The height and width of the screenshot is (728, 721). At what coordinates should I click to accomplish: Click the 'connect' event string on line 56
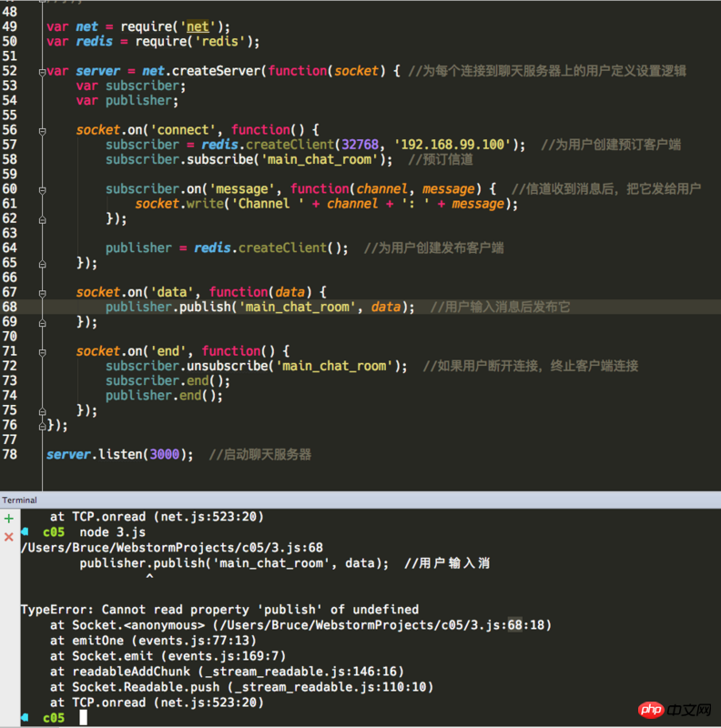[183, 129]
